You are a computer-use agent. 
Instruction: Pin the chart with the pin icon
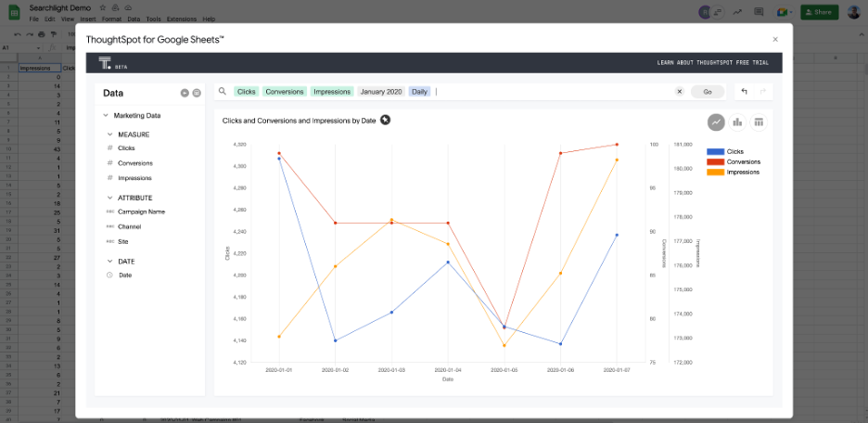(x=385, y=120)
